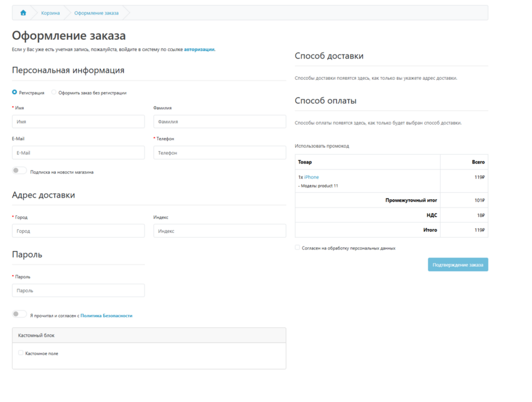Choose Оформить заказ без регистрации option

(54, 92)
